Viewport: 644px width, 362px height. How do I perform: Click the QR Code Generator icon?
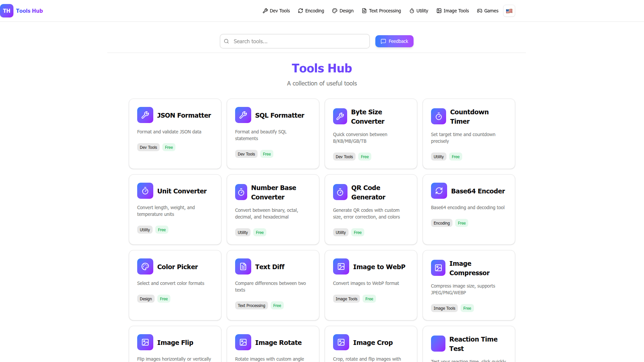click(x=340, y=192)
